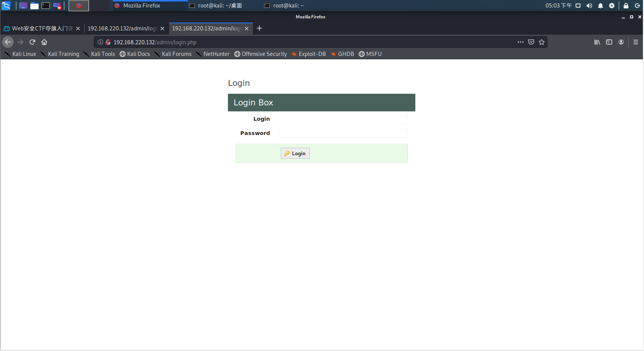644x351 pixels.
Task: Open the volume control icon
Action: point(589,6)
